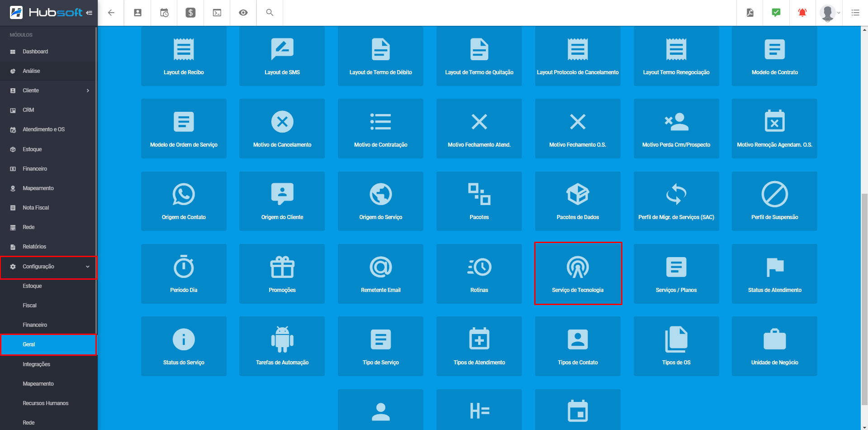Expand the Cliente sidebar menu
The width and height of the screenshot is (868, 430).
point(48,91)
